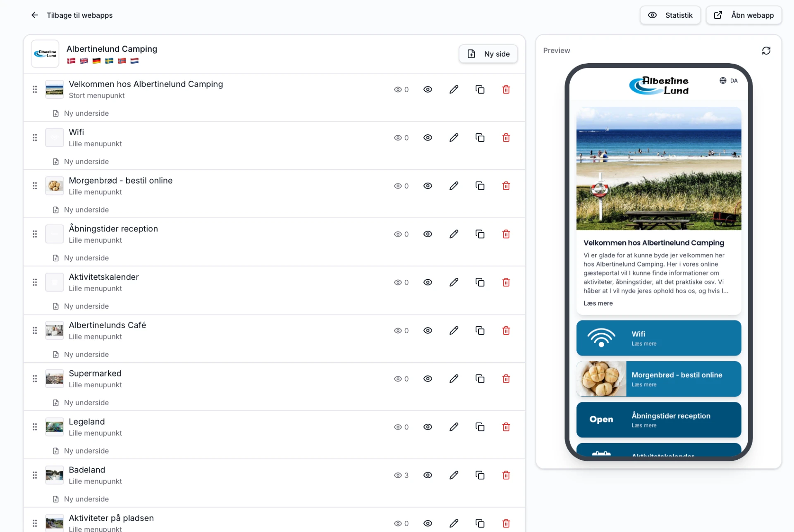The width and height of the screenshot is (794, 532).
Task: Duplicate the Albertinelunds Café page
Action: pos(480,331)
